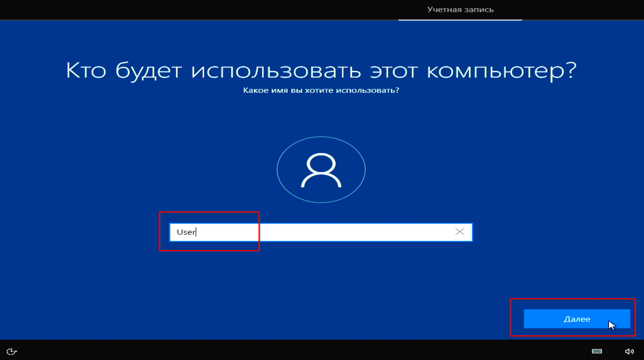Viewport: 644px width, 360px height.
Task: Select the Учетная запись tab
Action: click(460, 10)
